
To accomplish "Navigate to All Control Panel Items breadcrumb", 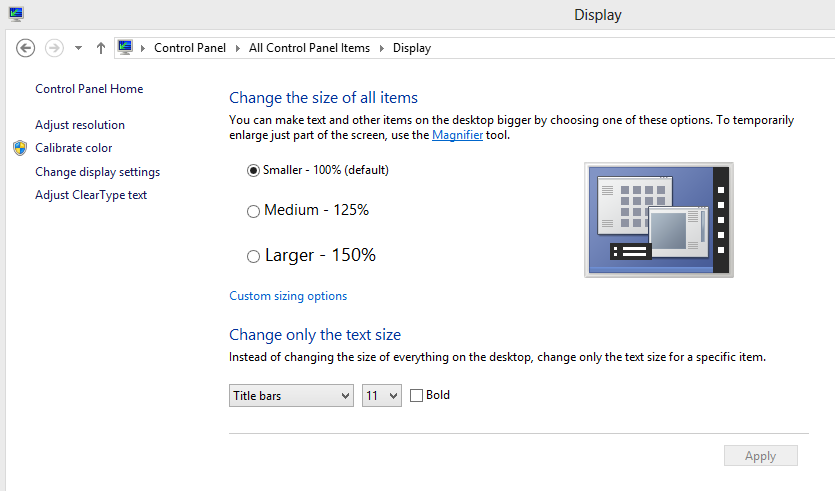I will pos(309,48).
